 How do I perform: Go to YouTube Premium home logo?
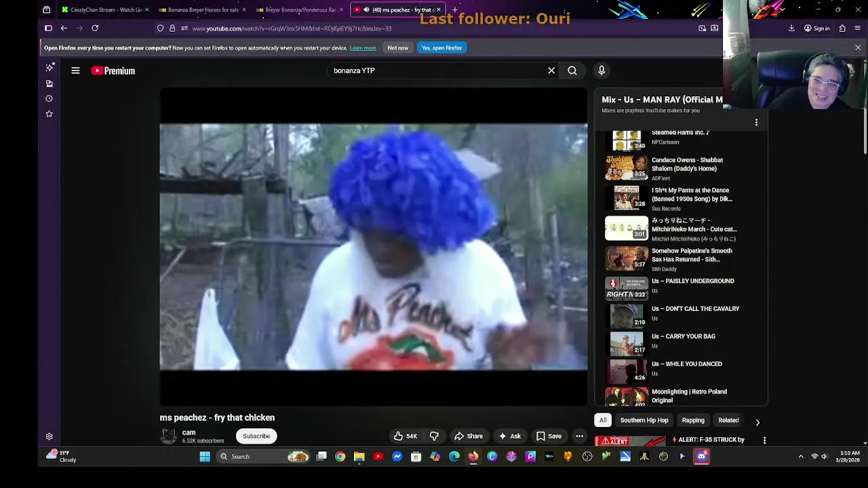click(113, 70)
